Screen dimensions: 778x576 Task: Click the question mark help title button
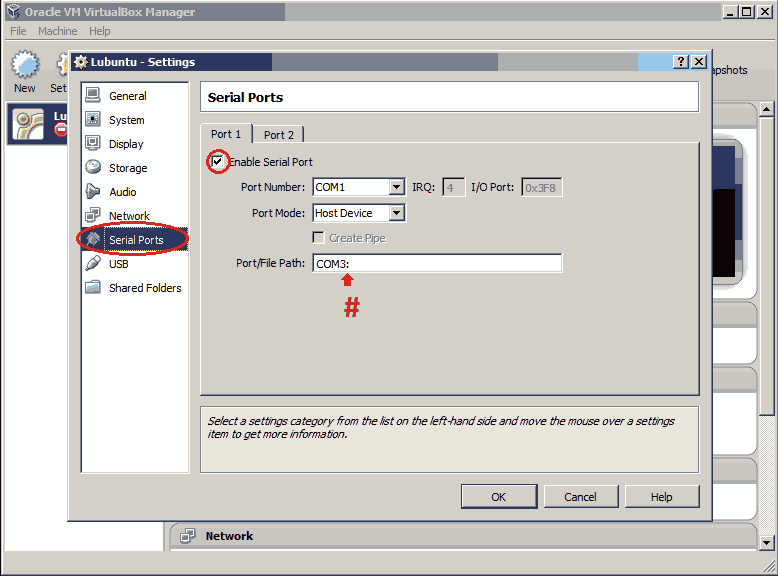click(x=681, y=62)
